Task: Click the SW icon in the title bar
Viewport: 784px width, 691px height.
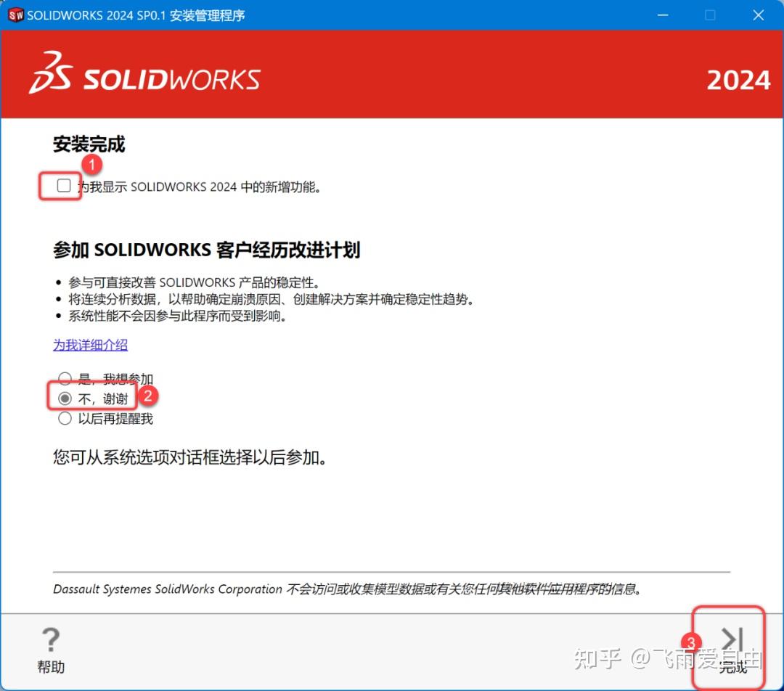Action: pyautogui.click(x=15, y=15)
